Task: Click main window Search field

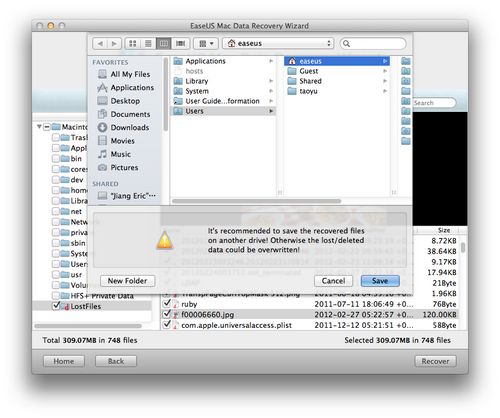Action: 434,103
